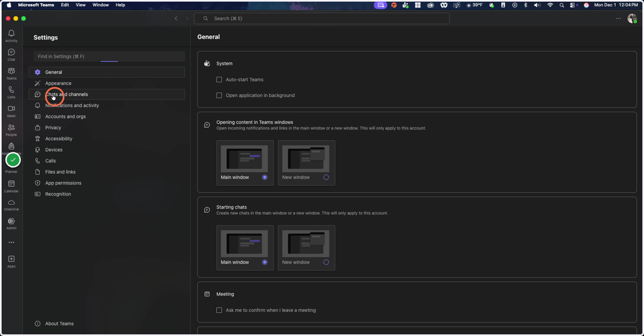644x336 pixels.
Task: Open Control Center in the menu bar
Action: coord(574,5)
